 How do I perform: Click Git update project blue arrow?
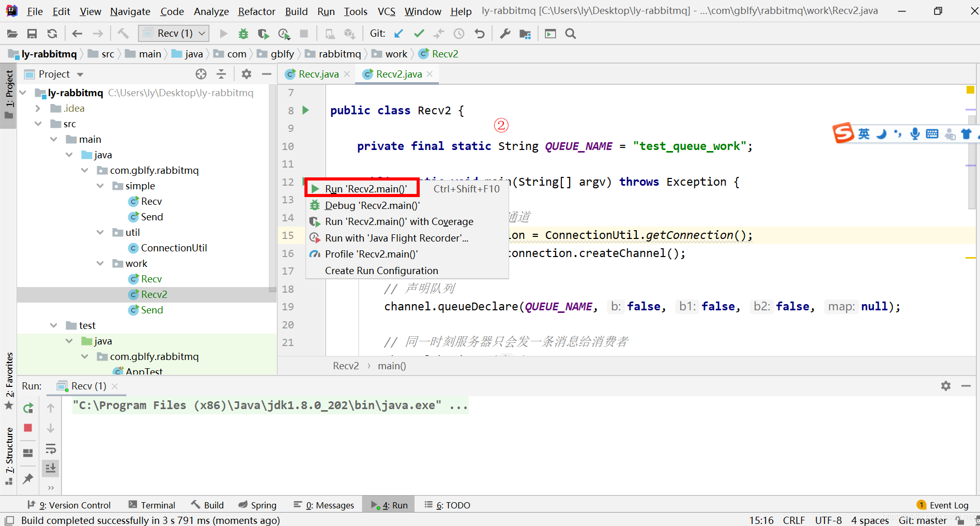click(x=399, y=34)
